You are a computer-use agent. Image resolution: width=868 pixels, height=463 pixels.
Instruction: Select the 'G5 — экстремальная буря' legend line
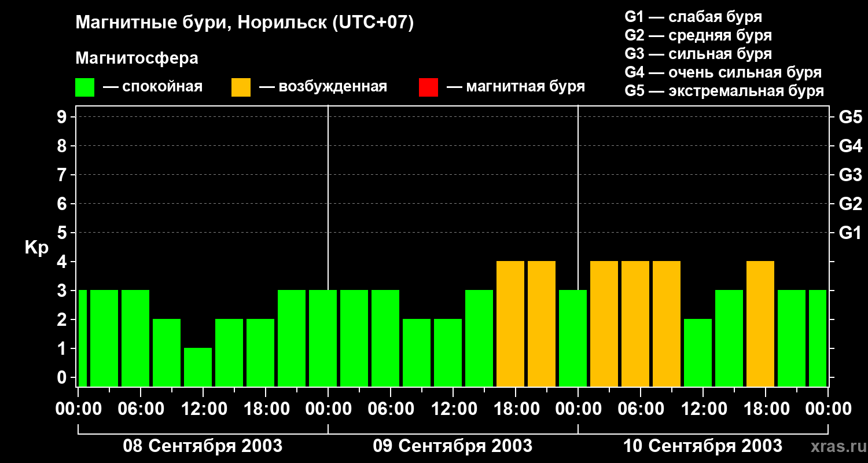coord(724,91)
